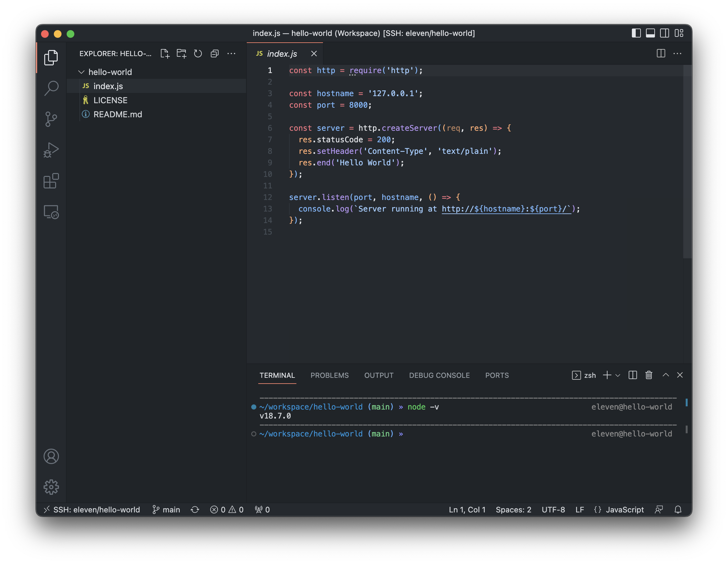This screenshot has width=728, height=564.
Task: Click the main branch in status bar
Action: pyautogui.click(x=167, y=509)
